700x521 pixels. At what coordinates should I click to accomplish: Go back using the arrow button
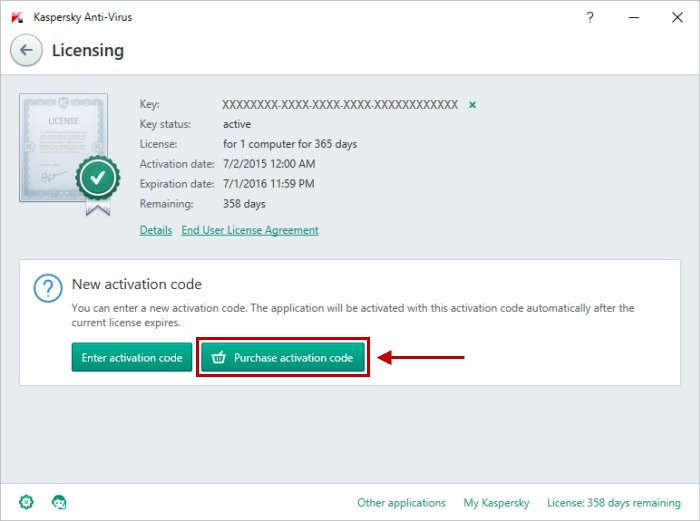(26, 50)
